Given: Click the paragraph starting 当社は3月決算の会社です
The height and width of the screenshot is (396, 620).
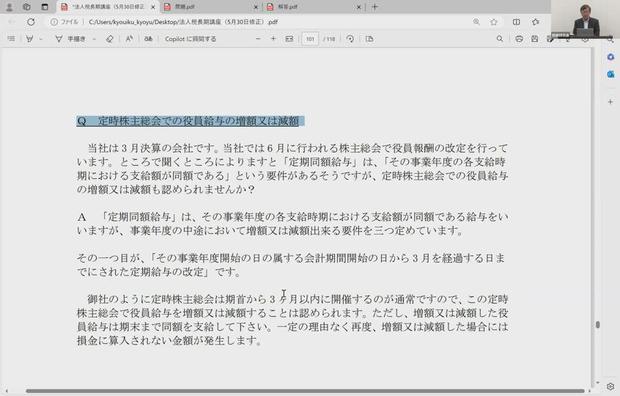Looking at the screenshot, I should [292, 169].
